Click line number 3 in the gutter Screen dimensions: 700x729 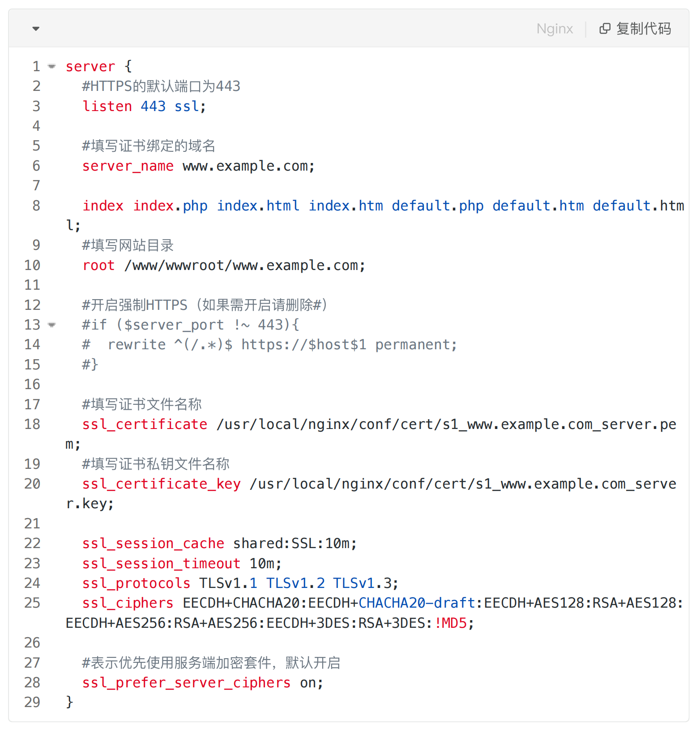pos(36,107)
